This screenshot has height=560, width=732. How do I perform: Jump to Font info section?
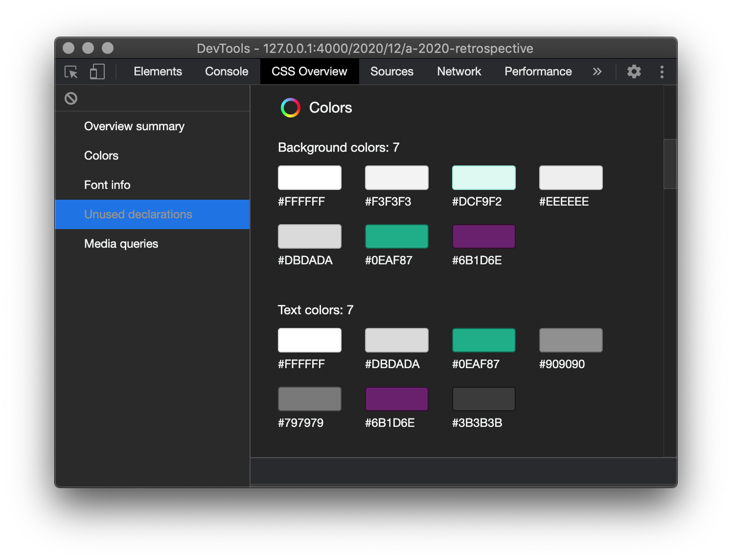pyautogui.click(x=107, y=185)
